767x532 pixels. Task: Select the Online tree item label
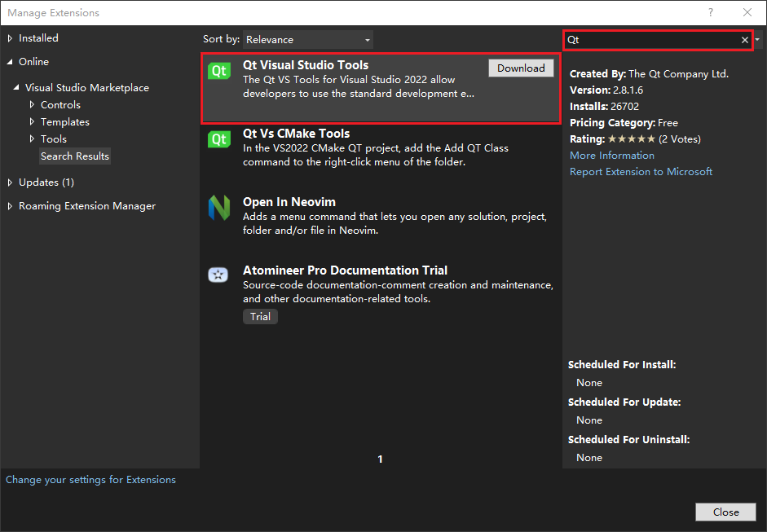33,62
